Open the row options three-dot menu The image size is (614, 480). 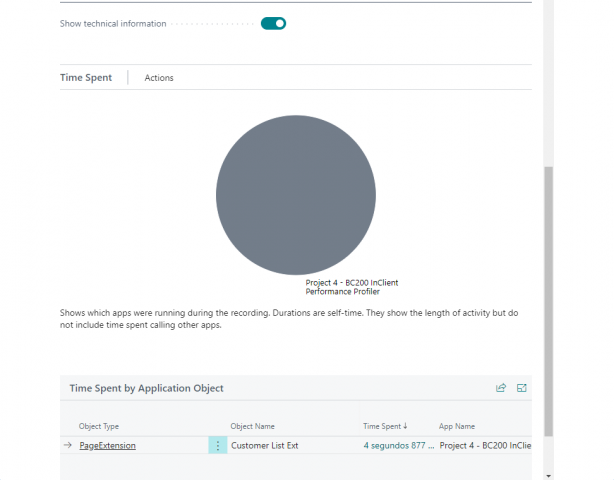coord(217,446)
